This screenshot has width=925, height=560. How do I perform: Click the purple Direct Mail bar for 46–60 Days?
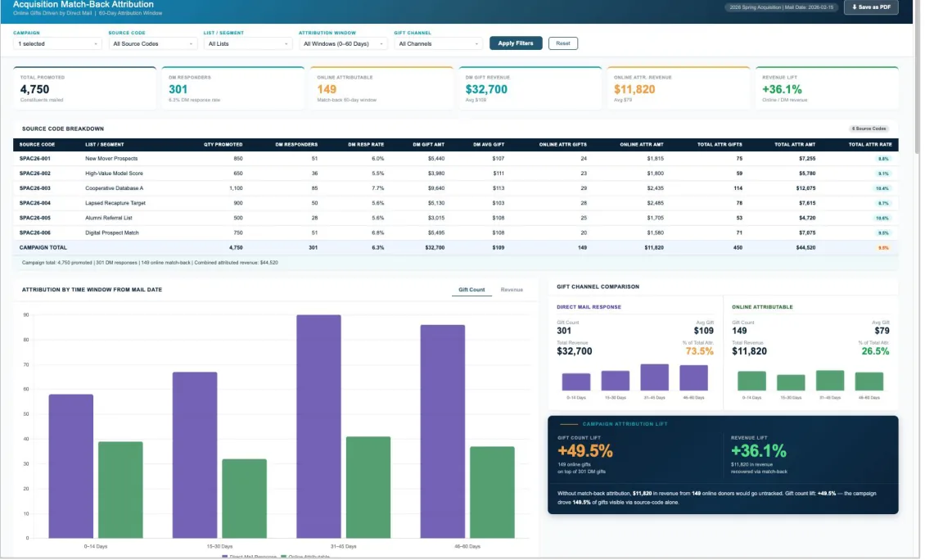442,431
